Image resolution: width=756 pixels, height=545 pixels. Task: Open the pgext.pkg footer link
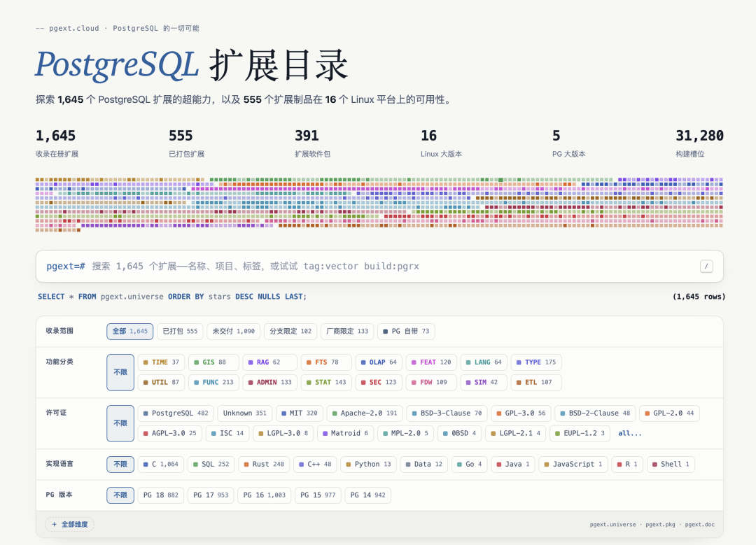click(x=660, y=524)
